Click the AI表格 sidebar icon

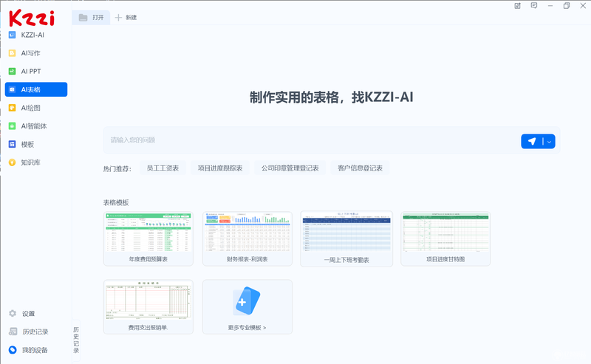(12, 89)
